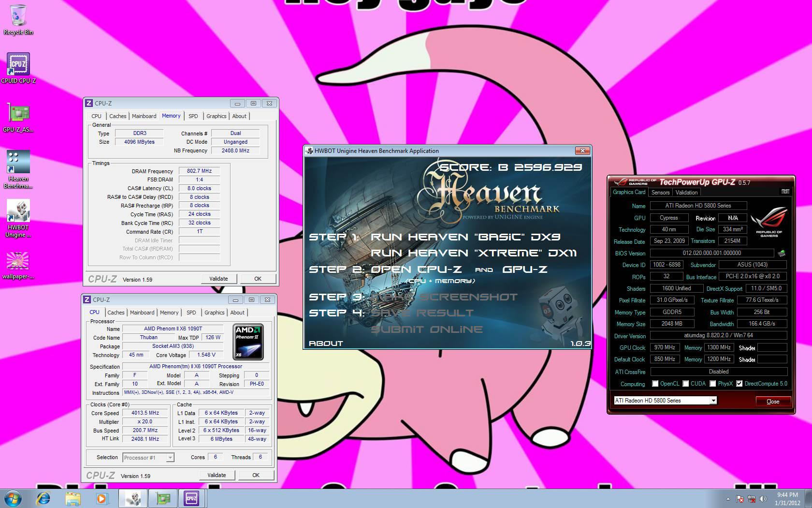Open About tab in CPU-Z Memory window
812x508 pixels.
(x=239, y=116)
